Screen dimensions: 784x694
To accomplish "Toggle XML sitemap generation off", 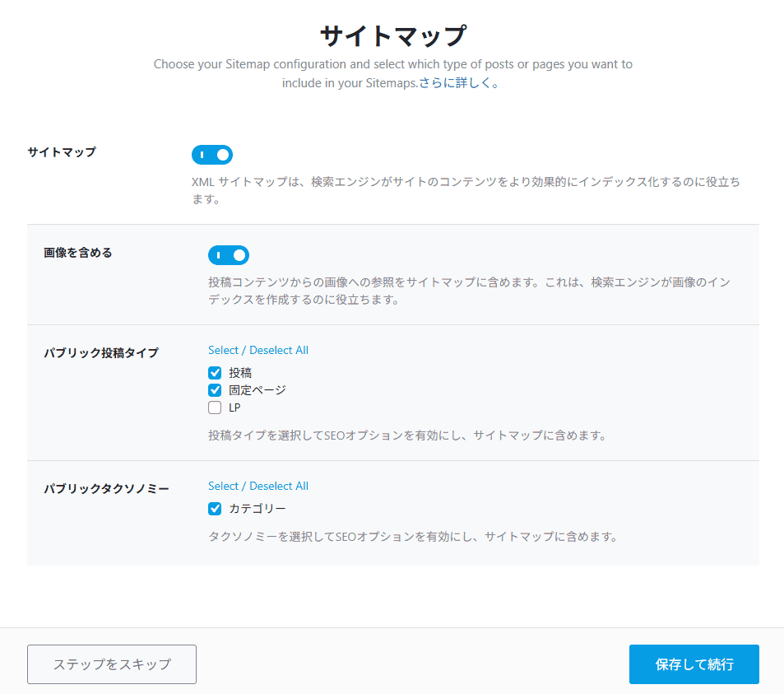I will pos(212,154).
